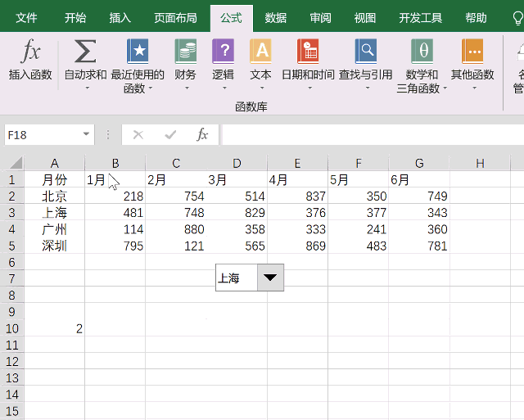Expand the 日期和时间 dropdown arrow

(x=309, y=88)
